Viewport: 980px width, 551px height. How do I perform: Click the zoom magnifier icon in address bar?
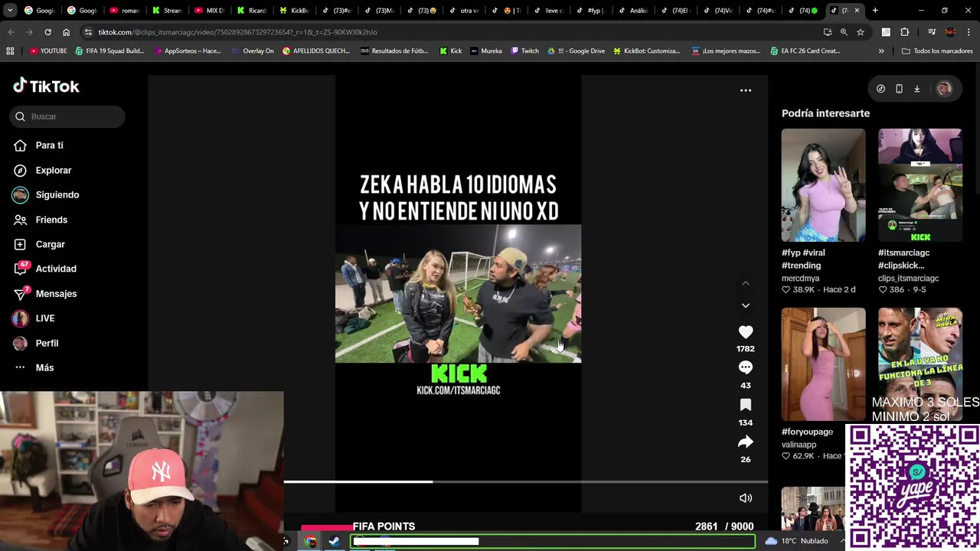click(844, 32)
